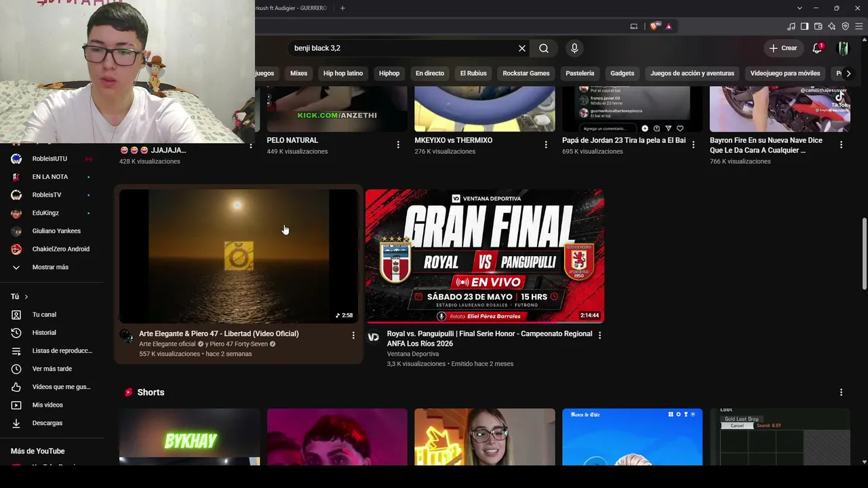
Task: Visit Ventana Deportiva channel name
Action: pos(413,354)
